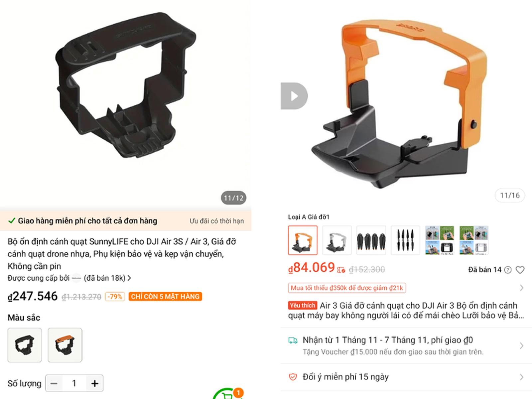
Task: Expand the minimum purchase discount voucher row
Action: tap(406, 288)
